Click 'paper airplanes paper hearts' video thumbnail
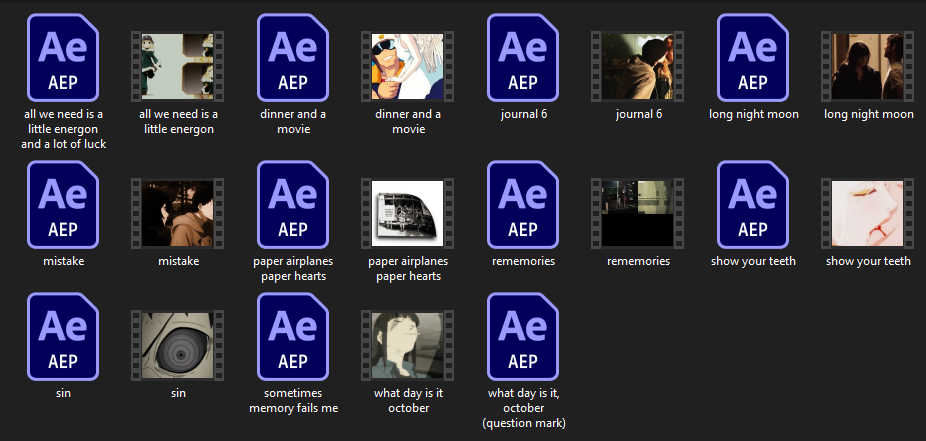Screen dimensions: 926x441 pos(407,213)
